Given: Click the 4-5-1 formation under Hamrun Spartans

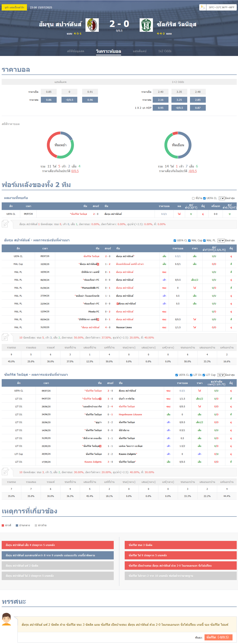Looking at the screenshot, I should click(x=78, y=33).
